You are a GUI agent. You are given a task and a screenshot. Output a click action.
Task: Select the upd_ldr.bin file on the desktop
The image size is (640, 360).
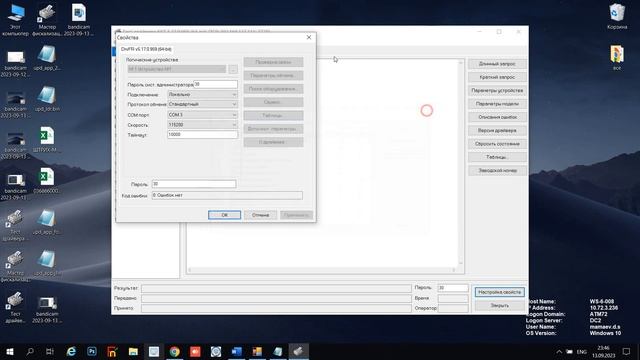pyautogui.click(x=47, y=99)
